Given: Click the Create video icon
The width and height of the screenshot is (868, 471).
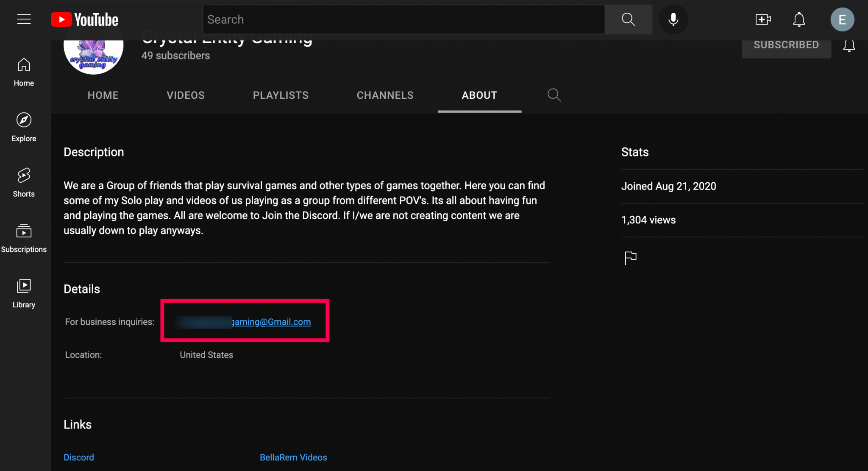Looking at the screenshot, I should [763, 19].
